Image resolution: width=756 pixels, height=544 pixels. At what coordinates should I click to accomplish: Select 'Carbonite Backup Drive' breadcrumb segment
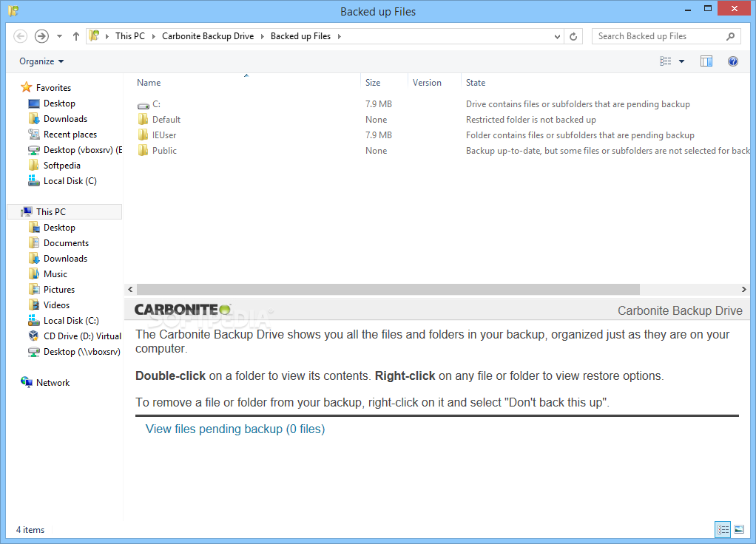pyautogui.click(x=208, y=36)
